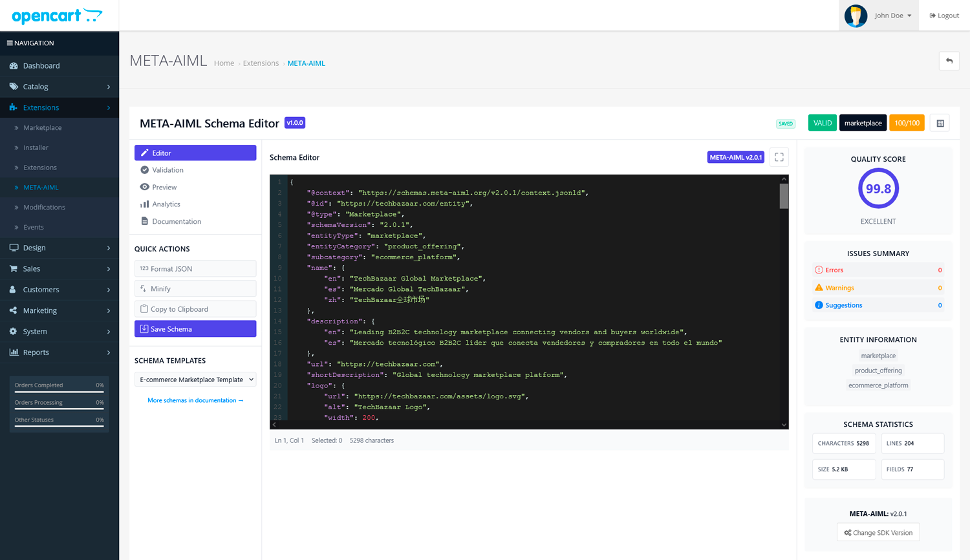Viewport: 970px width, 560px height.
Task: Expand the Marketing menu chevron
Action: (109, 310)
